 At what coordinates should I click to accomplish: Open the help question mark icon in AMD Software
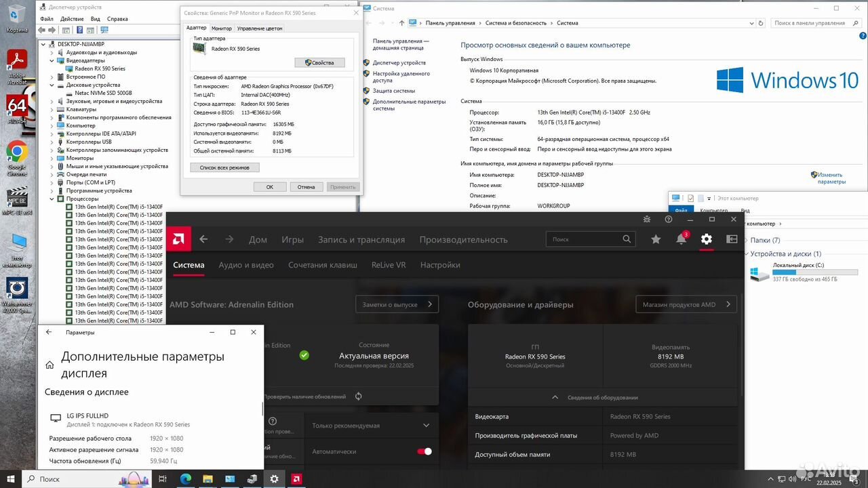coord(669,220)
